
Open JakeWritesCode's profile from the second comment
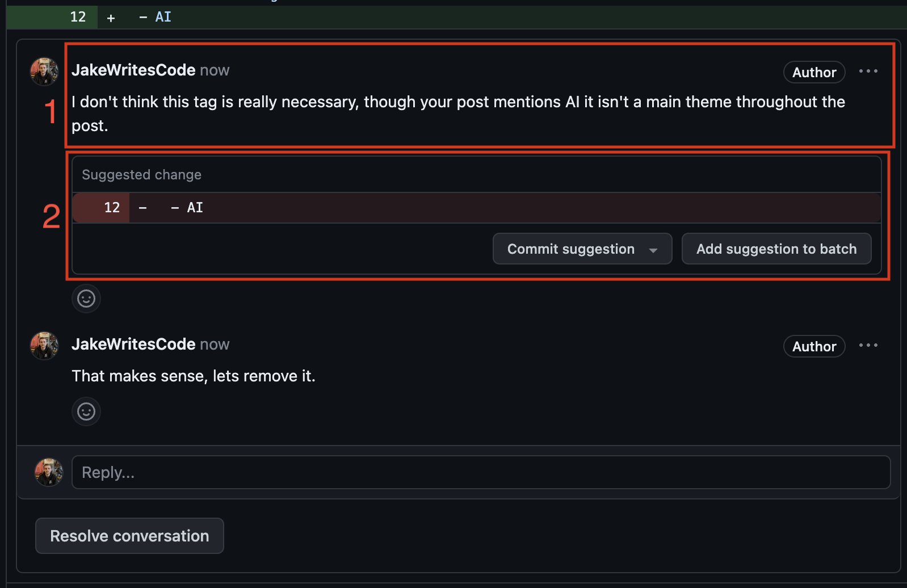133,343
